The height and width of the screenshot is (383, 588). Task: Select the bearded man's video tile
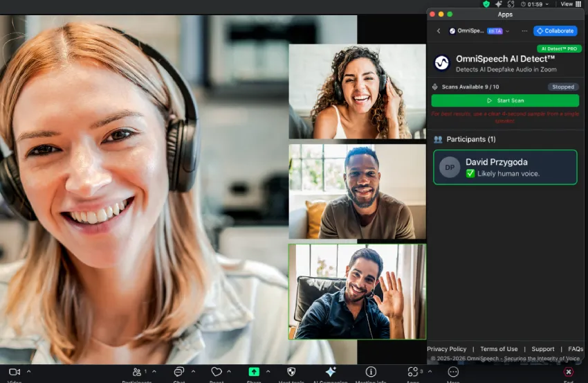358,191
